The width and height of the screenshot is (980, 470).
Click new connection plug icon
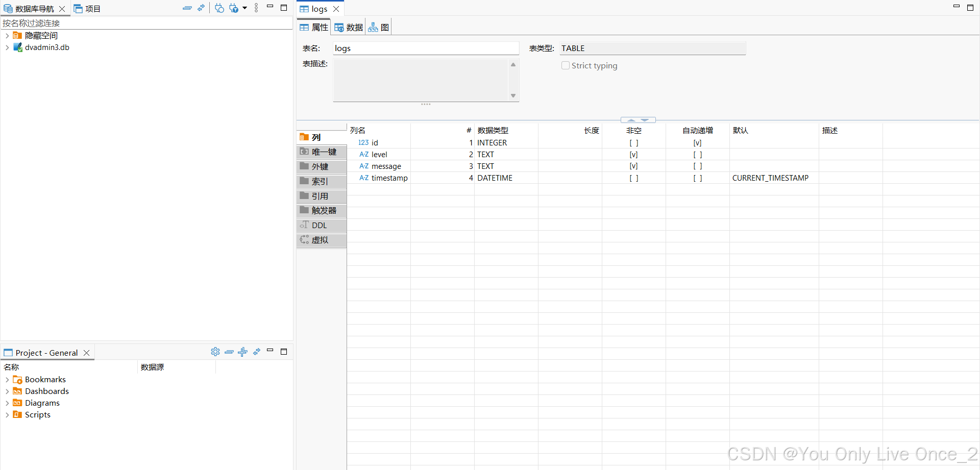click(x=219, y=8)
